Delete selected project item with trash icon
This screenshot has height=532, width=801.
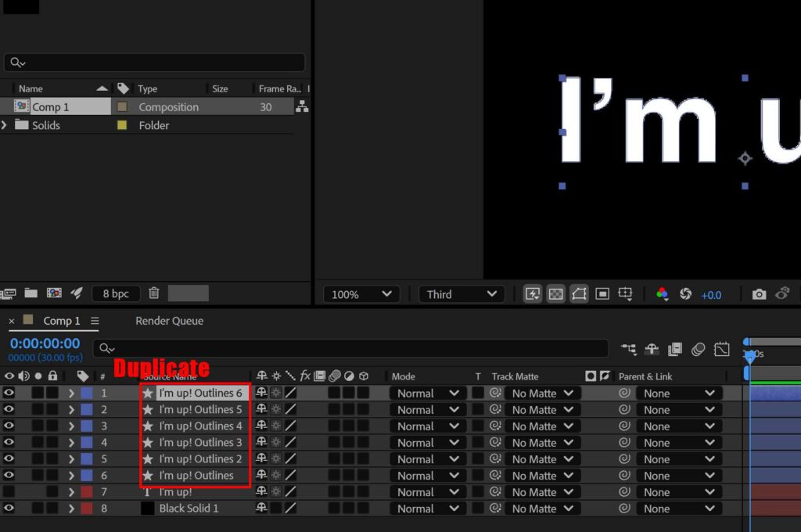pyautogui.click(x=154, y=293)
